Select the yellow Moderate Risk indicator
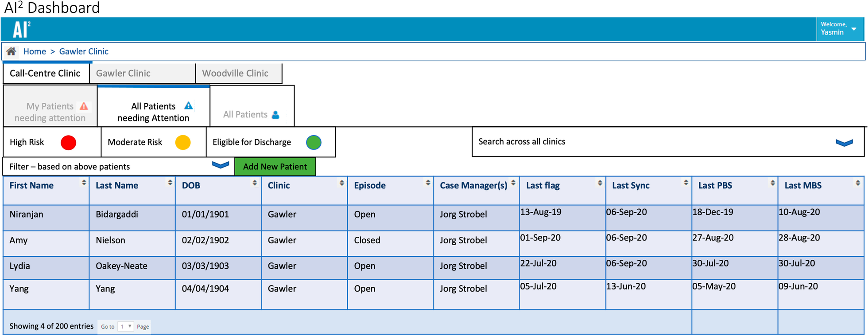The width and height of the screenshot is (868, 336). point(183,142)
